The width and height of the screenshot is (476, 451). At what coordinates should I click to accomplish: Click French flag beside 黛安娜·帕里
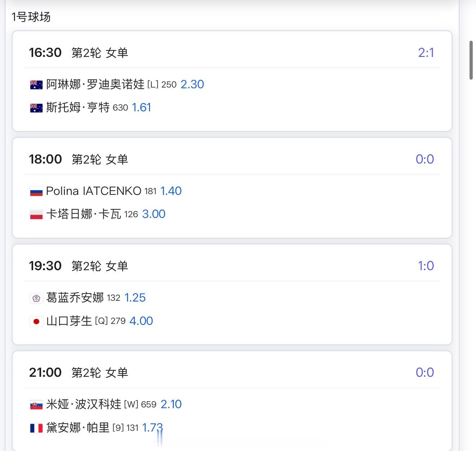[36, 428]
